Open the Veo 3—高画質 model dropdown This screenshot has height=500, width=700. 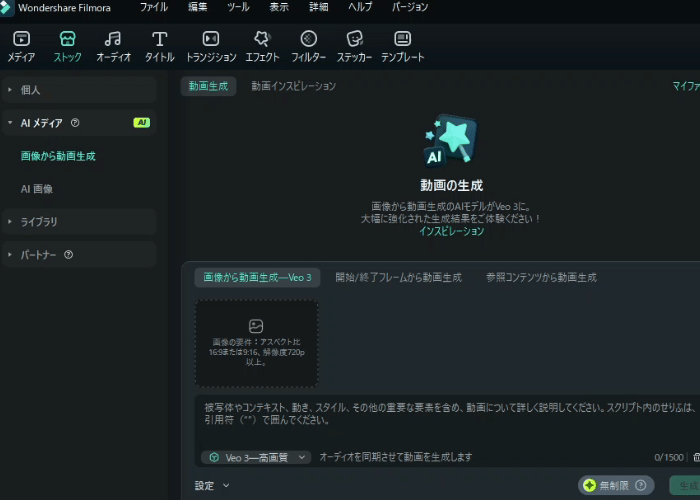click(x=256, y=457)
